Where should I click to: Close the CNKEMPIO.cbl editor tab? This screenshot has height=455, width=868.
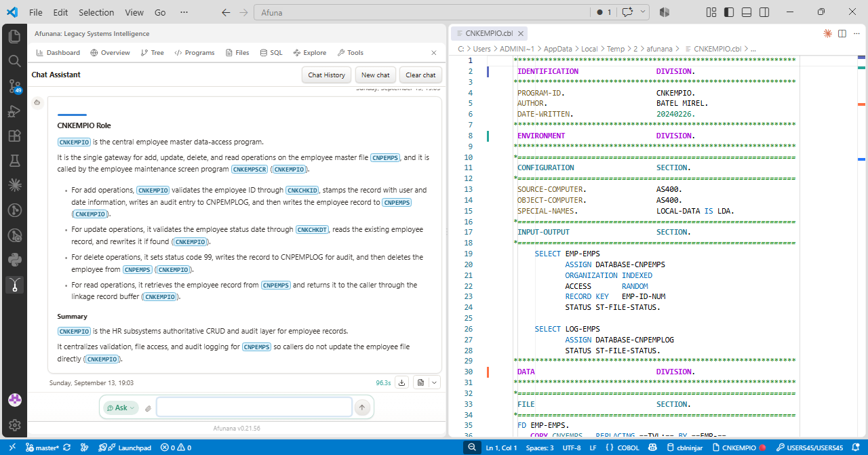pos(520,33)
